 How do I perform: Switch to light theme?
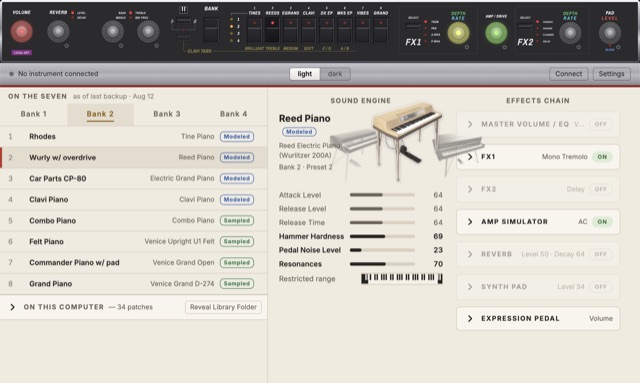pyautogui.click(x=304, y=74)
